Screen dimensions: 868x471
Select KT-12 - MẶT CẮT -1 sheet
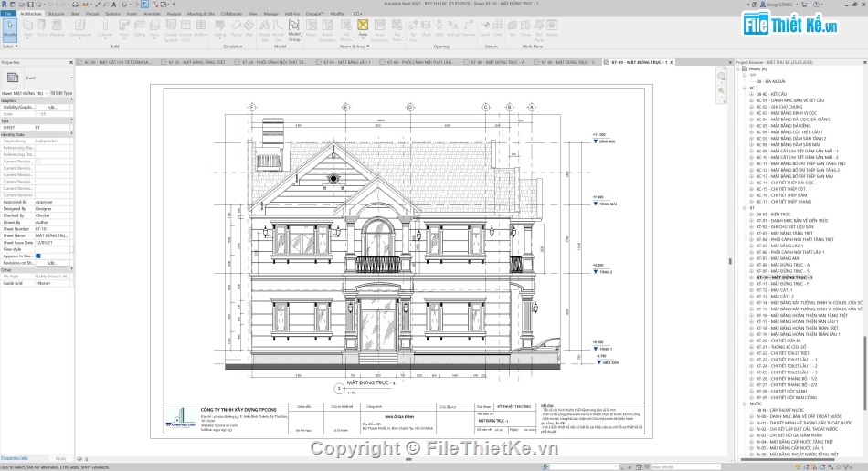point(774,290)
